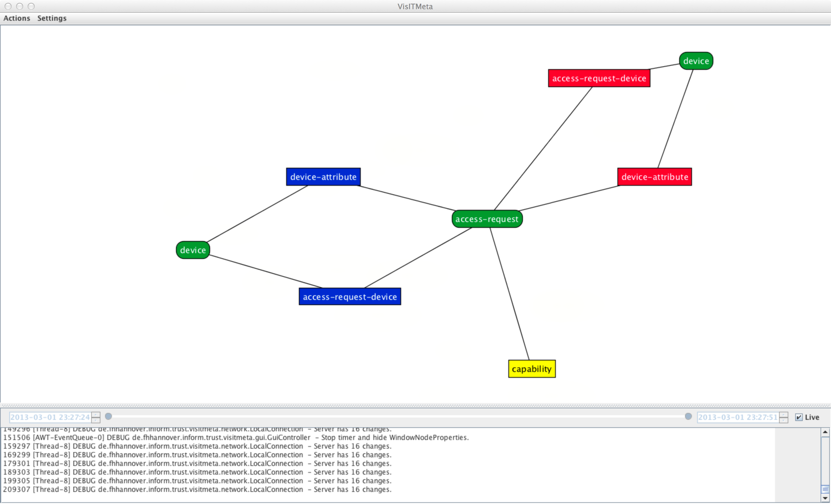Toggle the Live checkbox
The height and width of the screenshot is (504, 831).
coord(799,418)
